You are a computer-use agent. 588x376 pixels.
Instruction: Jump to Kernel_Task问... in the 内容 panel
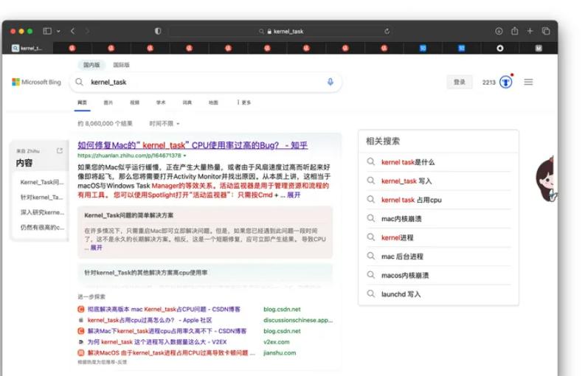click(42, 182)
